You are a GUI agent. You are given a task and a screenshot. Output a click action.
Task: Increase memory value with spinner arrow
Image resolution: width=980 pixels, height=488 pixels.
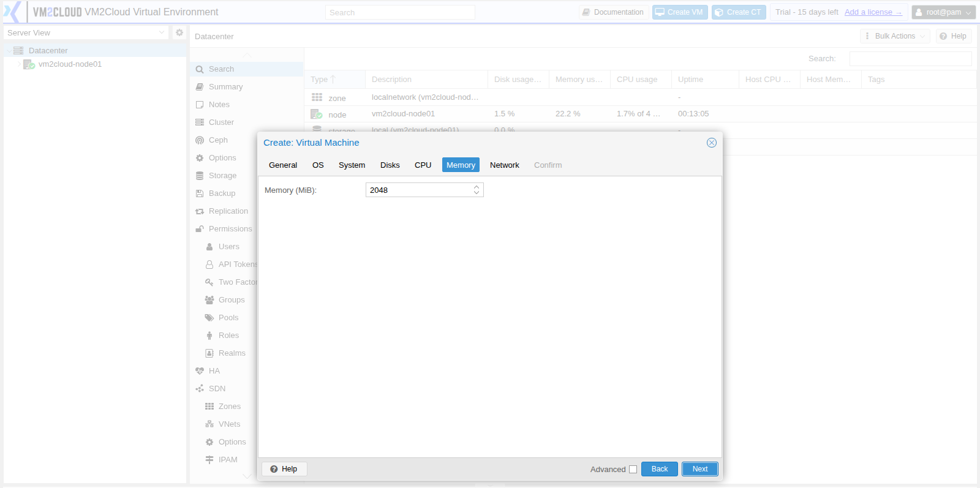coord(477,187)
